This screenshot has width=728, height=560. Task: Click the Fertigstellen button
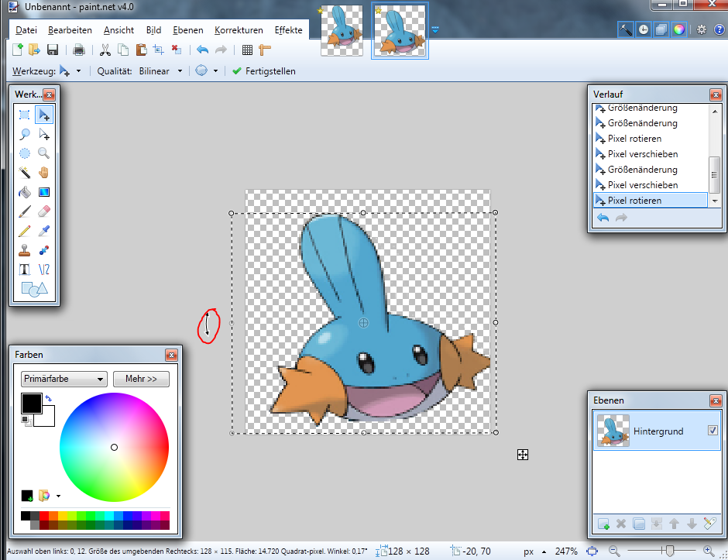[x=264, y=71]
